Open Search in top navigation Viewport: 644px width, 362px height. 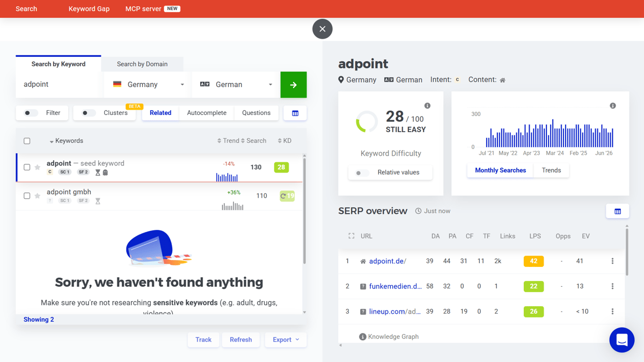[26, 9]
